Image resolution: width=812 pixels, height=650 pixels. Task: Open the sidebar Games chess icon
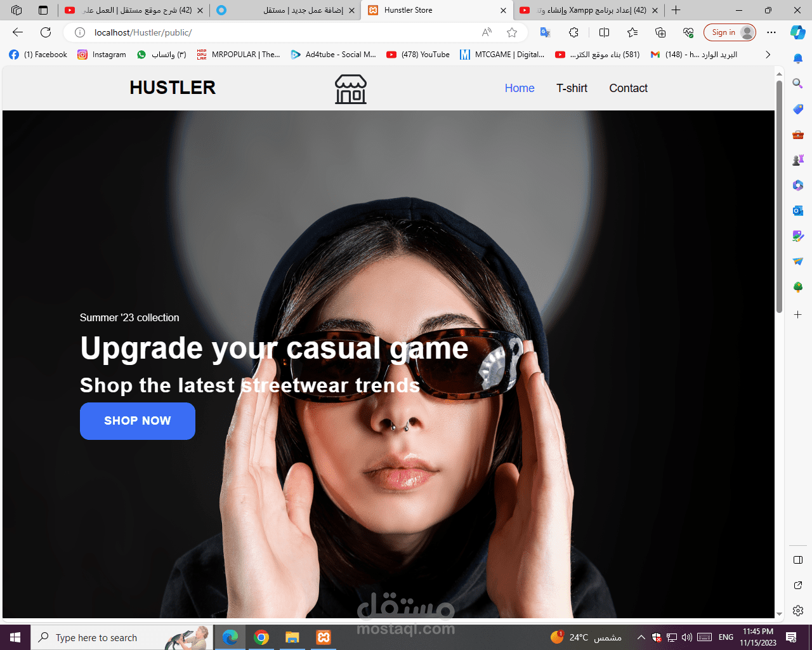[798, 160]
